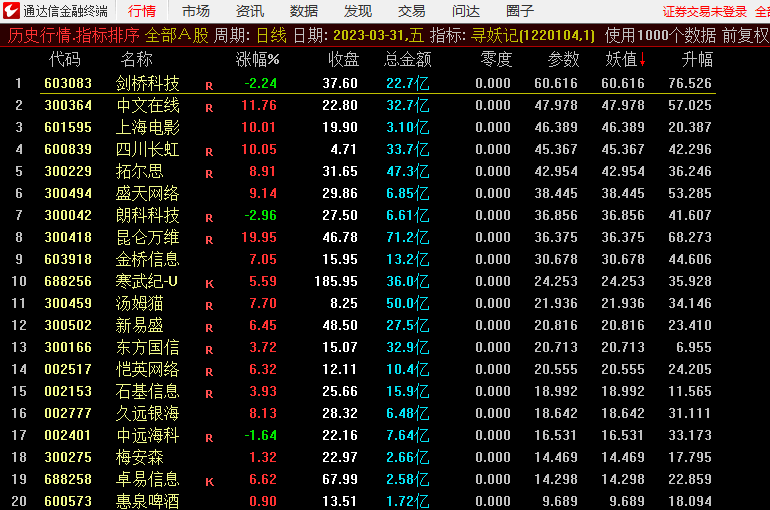
Task: Click the R marker beside 昆仑万维
Action: 209,240
